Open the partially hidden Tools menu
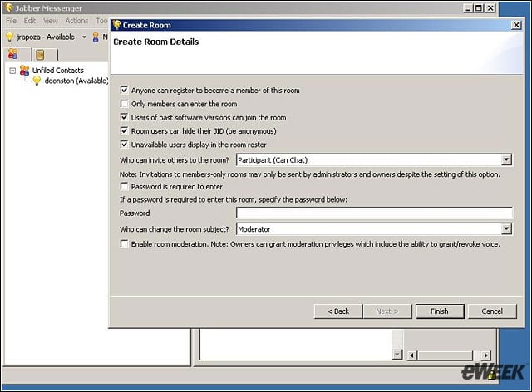This screenshot has width=532, height=392. [x=101, y=21]
